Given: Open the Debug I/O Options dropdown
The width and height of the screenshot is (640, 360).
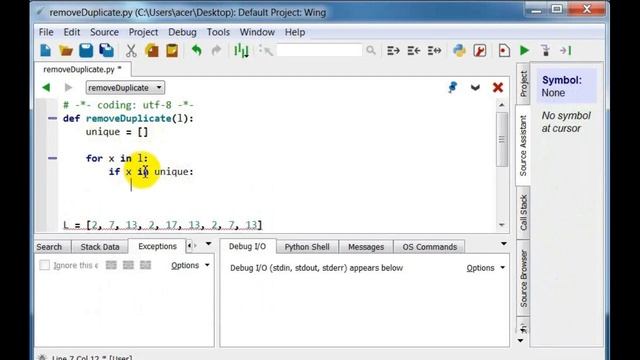Looking at the screenshot, I should click(486, 268).
